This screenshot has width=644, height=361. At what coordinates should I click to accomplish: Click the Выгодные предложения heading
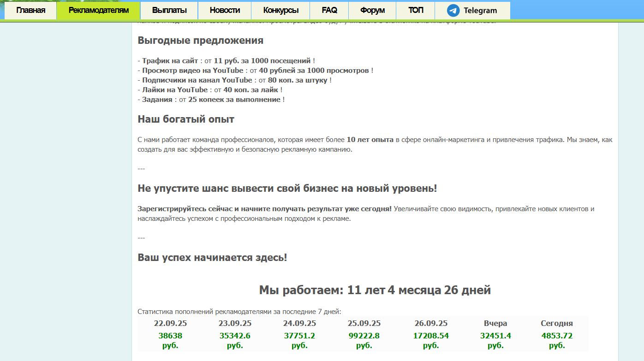(200, 41)
